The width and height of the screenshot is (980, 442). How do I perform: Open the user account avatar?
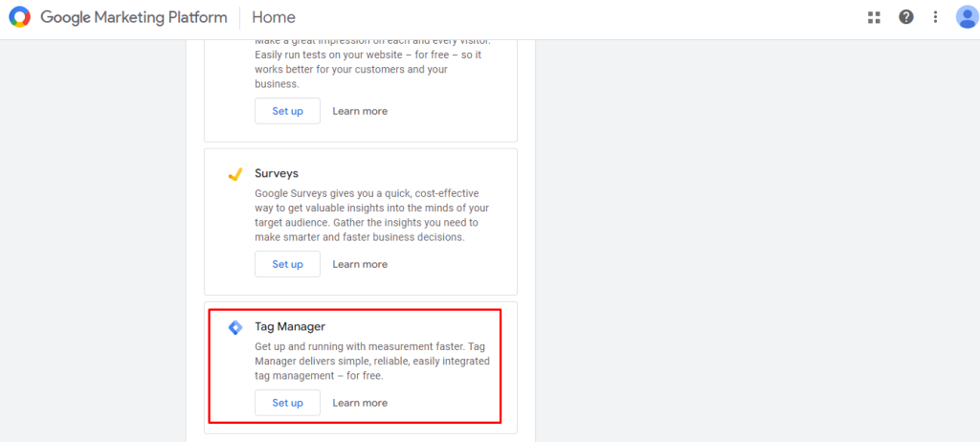(x=967, y=17)
